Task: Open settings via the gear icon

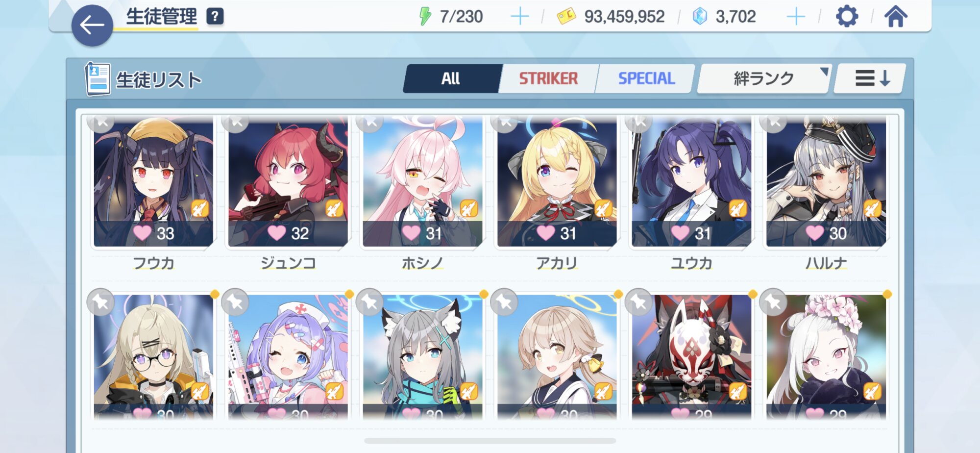Action: (x=847, y=17)
